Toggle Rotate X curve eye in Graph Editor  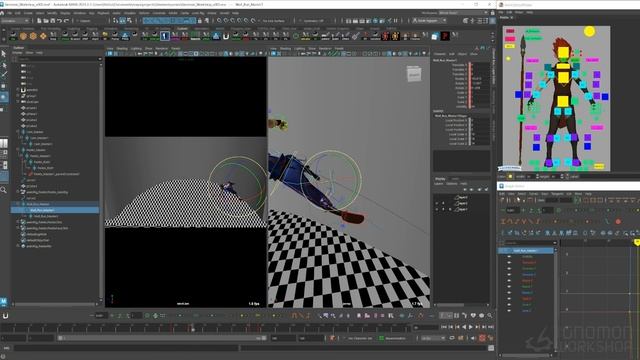click(509, 281)
